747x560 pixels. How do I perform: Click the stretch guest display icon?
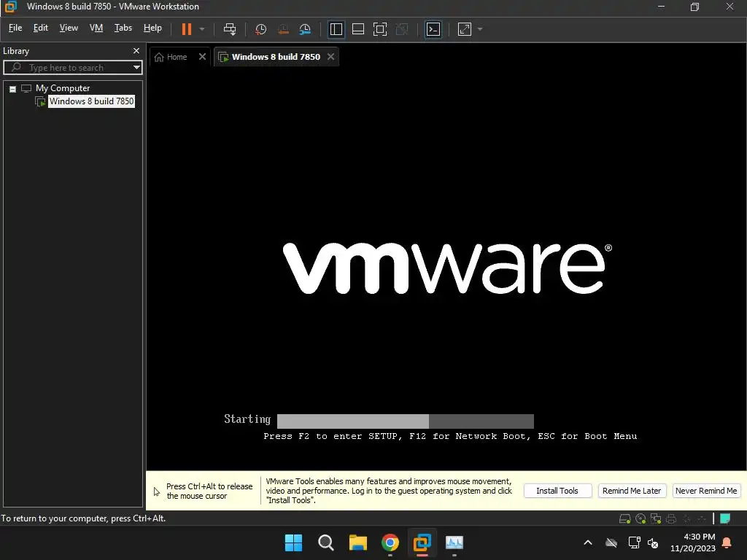(465, 29)
